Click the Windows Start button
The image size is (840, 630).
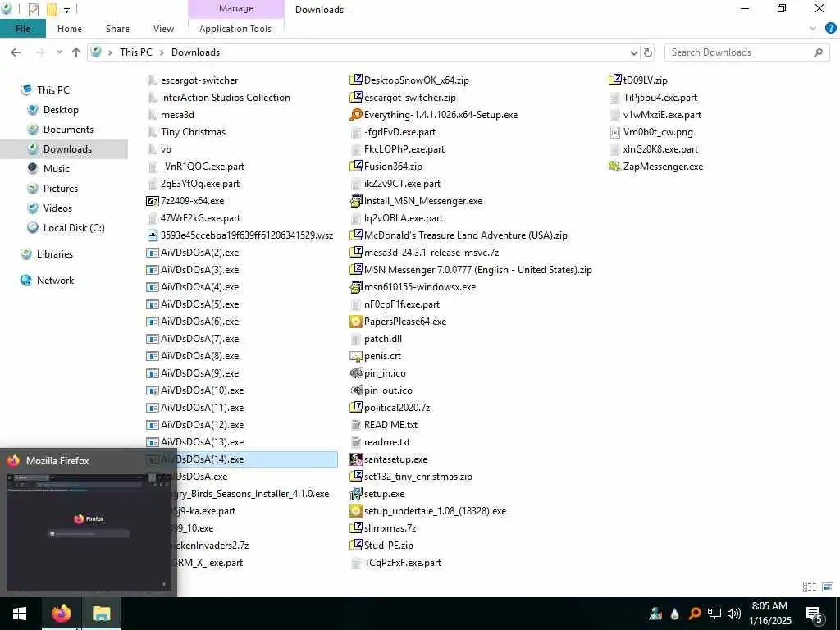(21, 614)
